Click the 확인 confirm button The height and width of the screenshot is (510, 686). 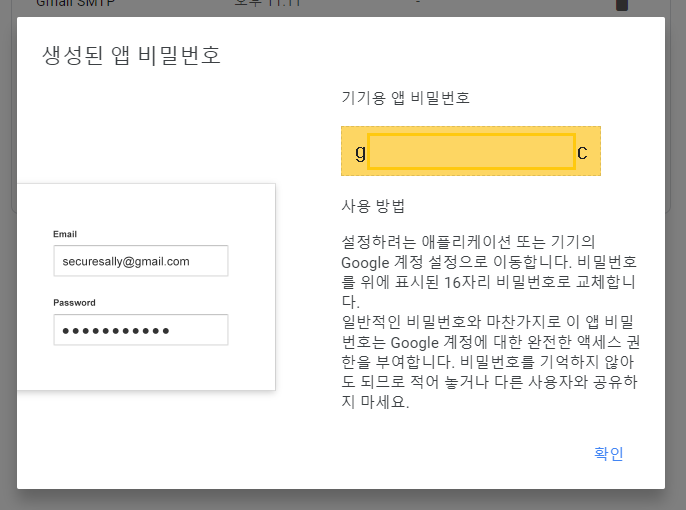[x=609, y=454]
